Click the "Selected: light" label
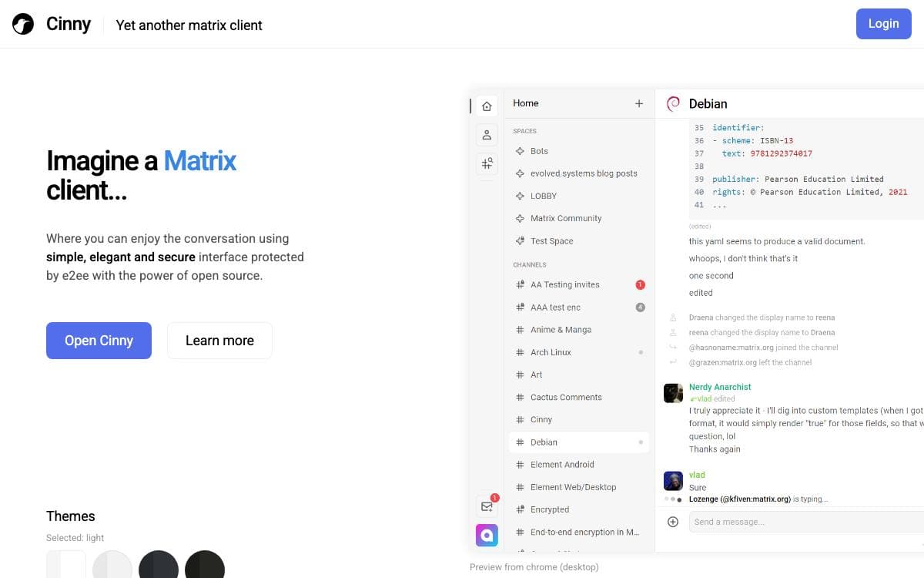Screen dimensions: 924x578 [x=75, y=538]
